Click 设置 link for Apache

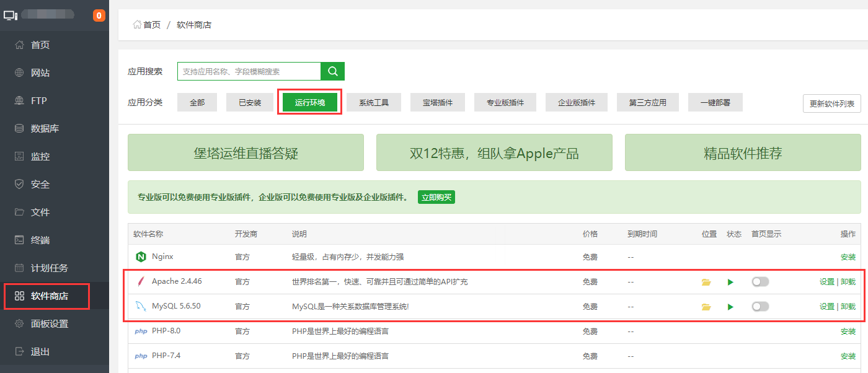tap(827, 282)
